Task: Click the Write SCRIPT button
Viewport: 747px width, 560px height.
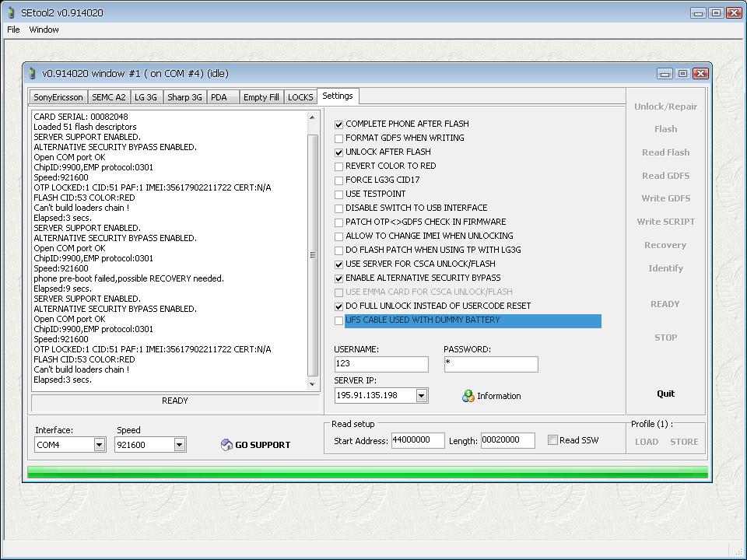Action: click(x=665, y=222)
